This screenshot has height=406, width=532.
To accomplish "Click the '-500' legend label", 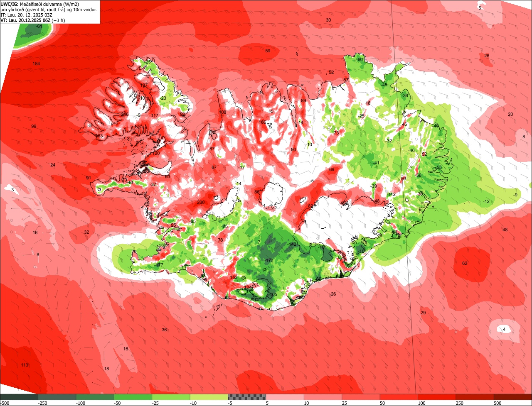I will point(5,403).
